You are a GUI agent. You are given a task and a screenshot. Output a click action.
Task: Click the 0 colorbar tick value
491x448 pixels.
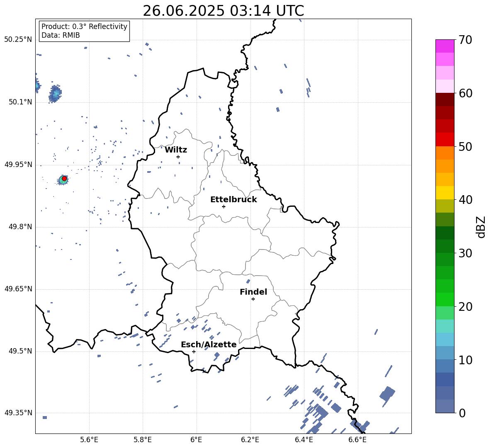pos(462,413)
